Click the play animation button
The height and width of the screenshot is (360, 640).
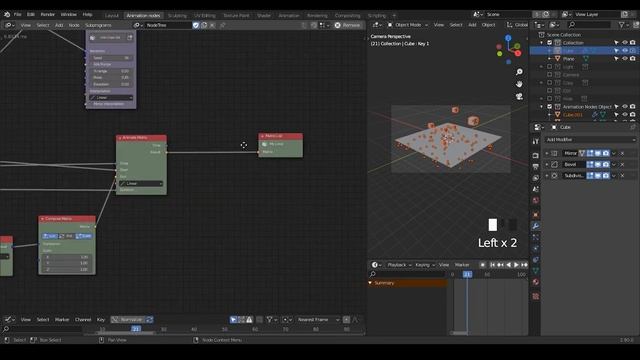[x=516, y=265]
